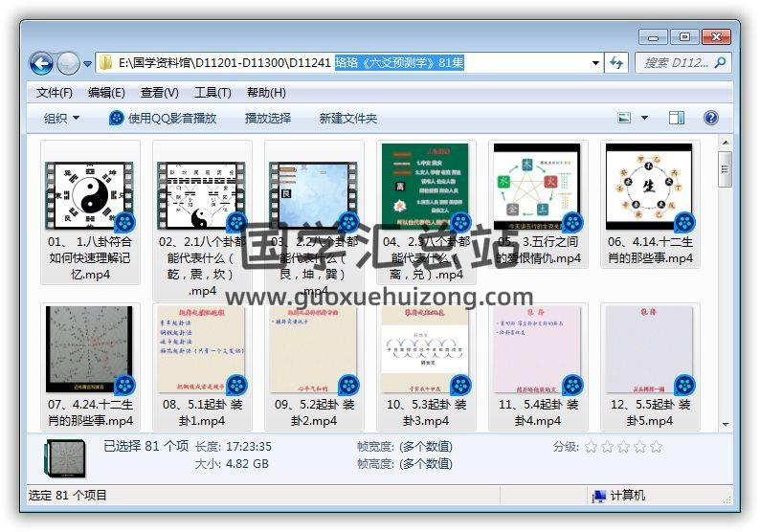Image resolution: width=760 pixels, height=532 pixels.
Task: Toggle the preview pane icon
Action: (x=677, y=118)
